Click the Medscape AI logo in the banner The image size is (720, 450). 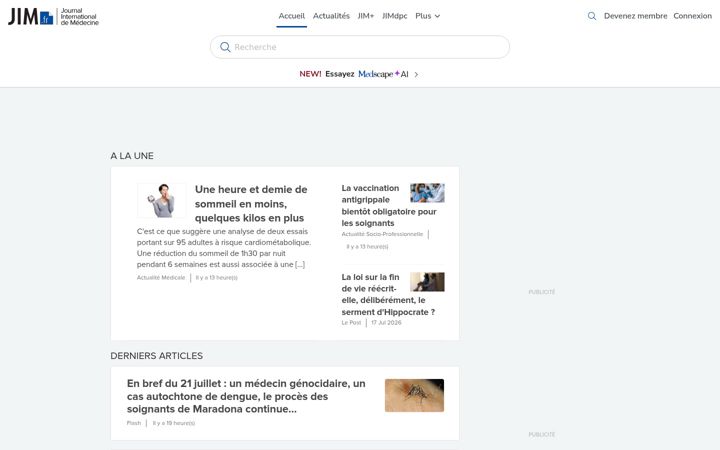point(383,74)
